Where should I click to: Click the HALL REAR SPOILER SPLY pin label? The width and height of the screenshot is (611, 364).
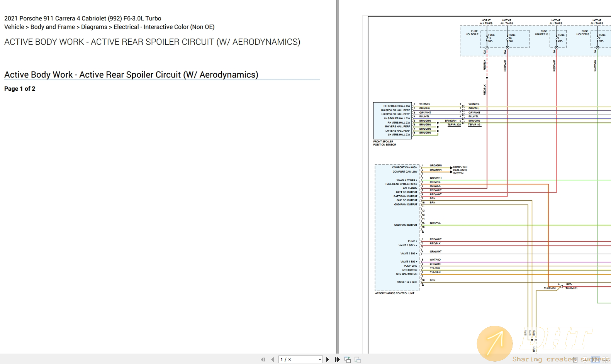pos(401,184)
